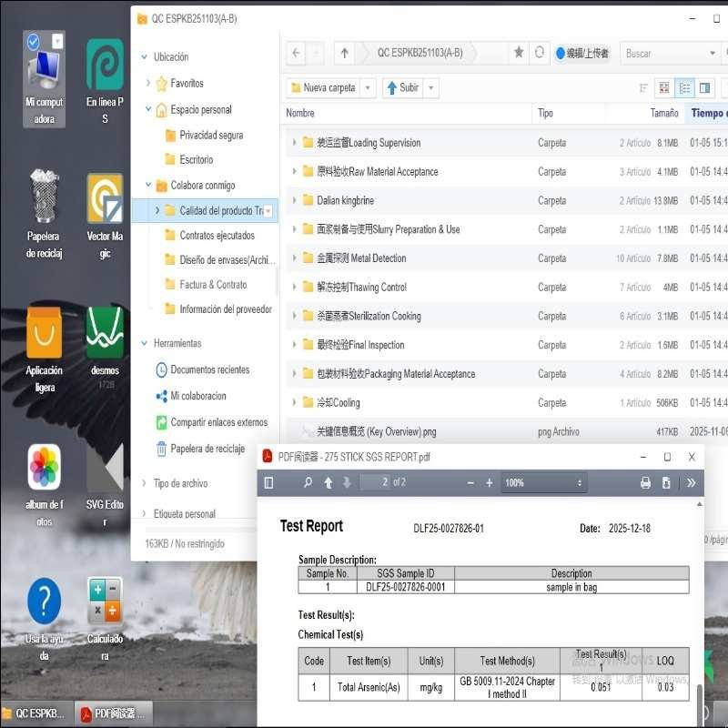Viewport: 728px width, 728px height.
Task: Decrease zoom using the minus control
Action: click(470, 482)
